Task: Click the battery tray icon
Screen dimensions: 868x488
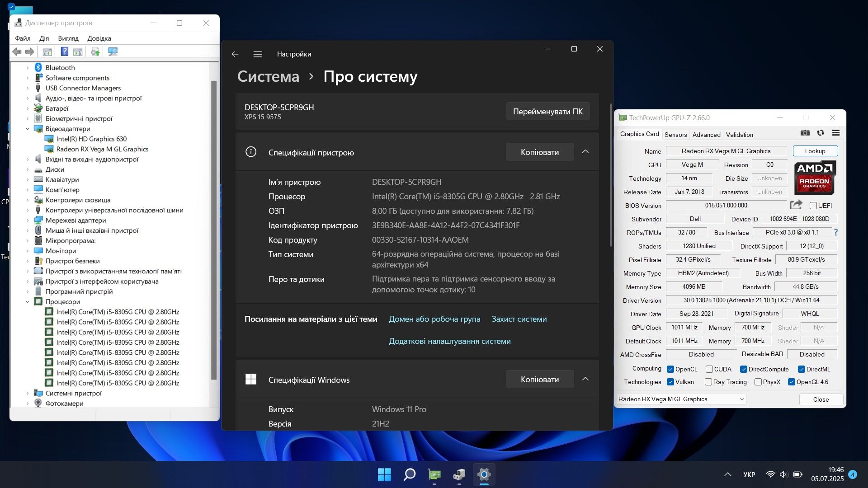Action: pos(798,474)
